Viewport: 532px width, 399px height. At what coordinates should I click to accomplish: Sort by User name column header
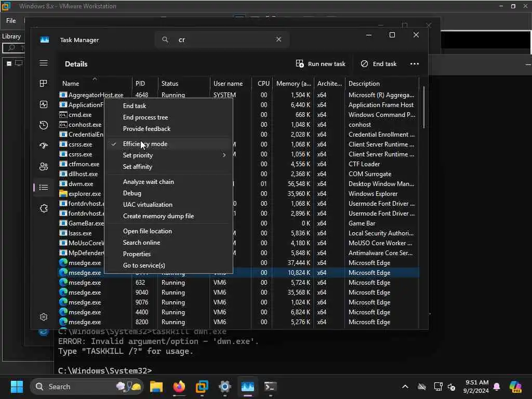click(228, 84)
